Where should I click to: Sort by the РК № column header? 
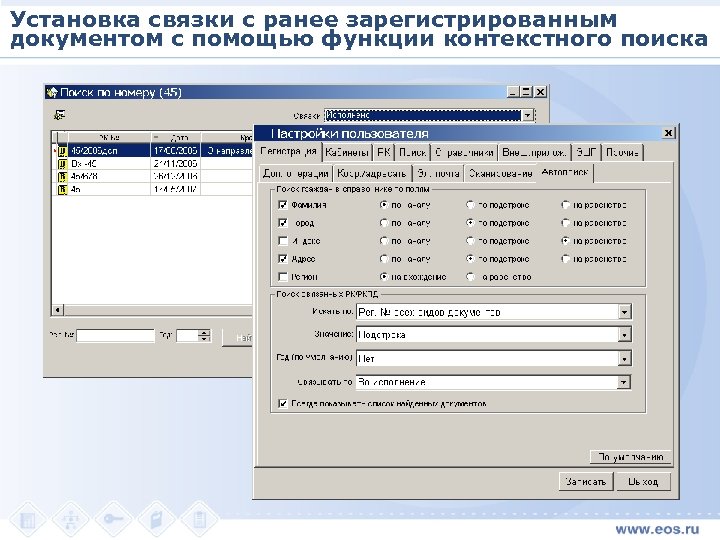109,137
